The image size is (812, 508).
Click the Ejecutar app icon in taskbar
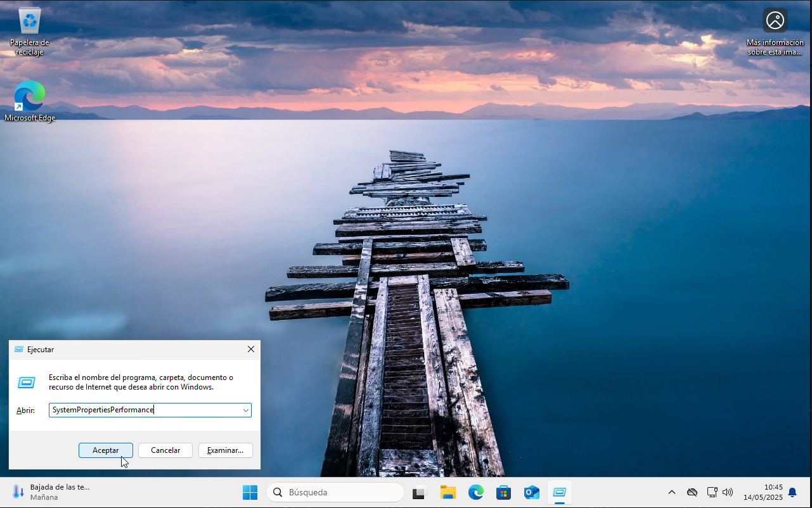[x=559, y=492]
